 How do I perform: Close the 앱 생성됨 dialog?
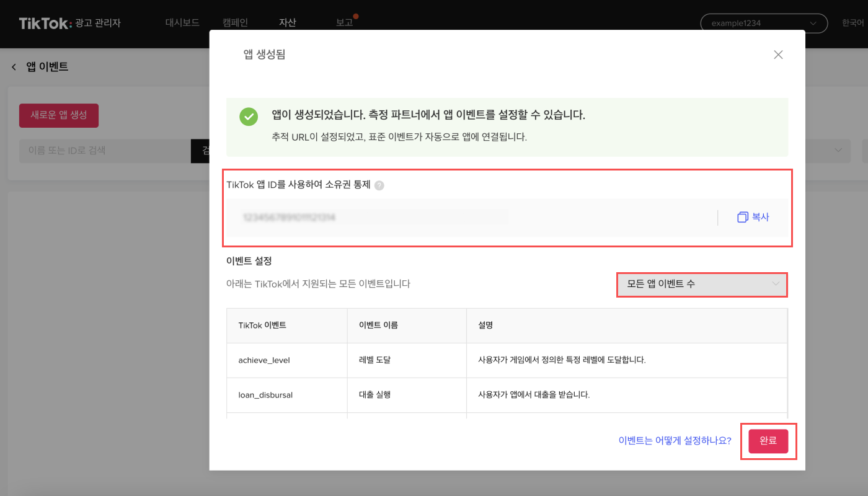778,55
